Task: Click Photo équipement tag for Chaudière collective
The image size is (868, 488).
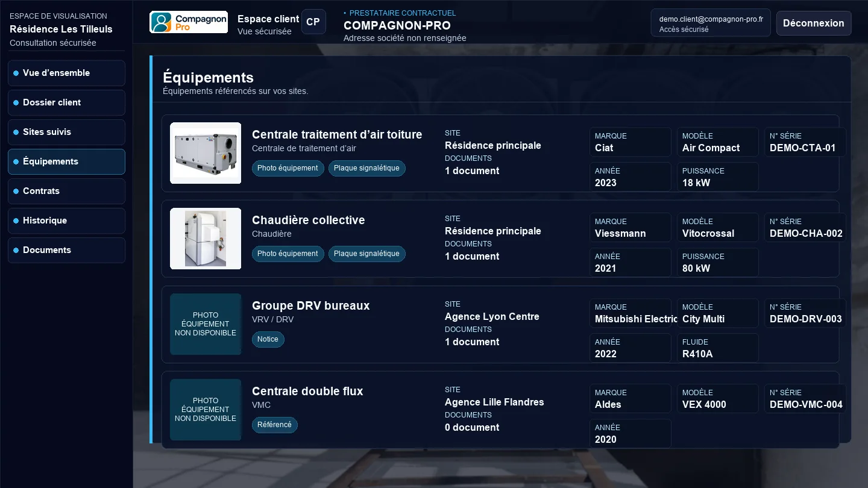Action: (288, 254)
